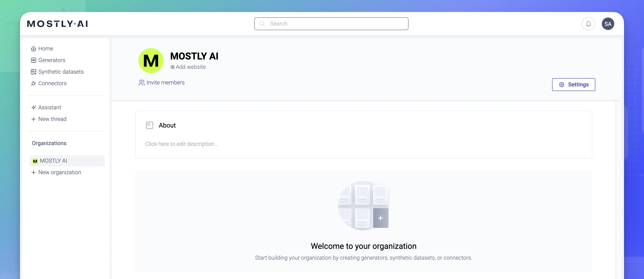
Task: Open the Assistant section
Action: pos(46,107)
